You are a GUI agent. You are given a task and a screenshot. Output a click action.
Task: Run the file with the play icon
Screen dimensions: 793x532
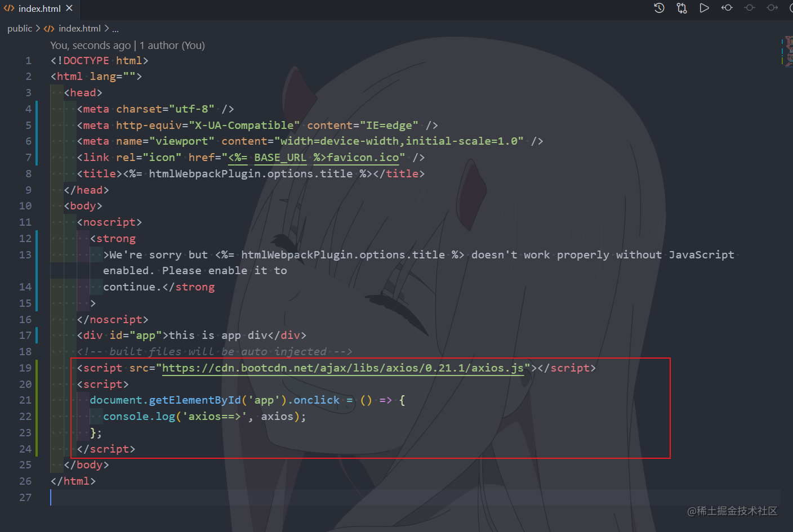[704, 8]
